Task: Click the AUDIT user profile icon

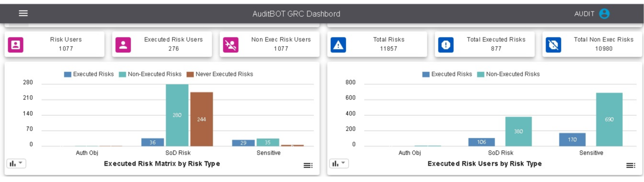Action: click(604, 13)
